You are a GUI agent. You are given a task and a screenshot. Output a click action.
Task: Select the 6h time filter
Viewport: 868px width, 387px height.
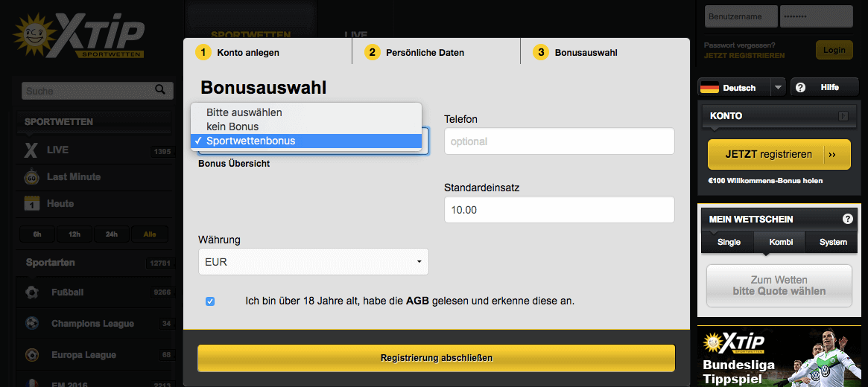pyautogui.click(x=37, y=234)
